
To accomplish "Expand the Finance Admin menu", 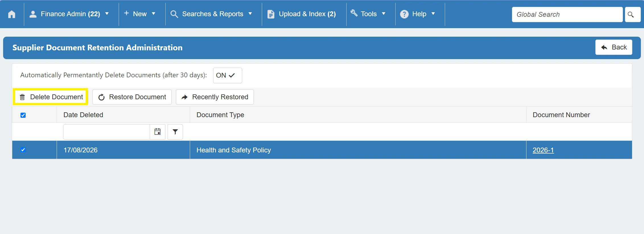I will (x=69, y=14).
